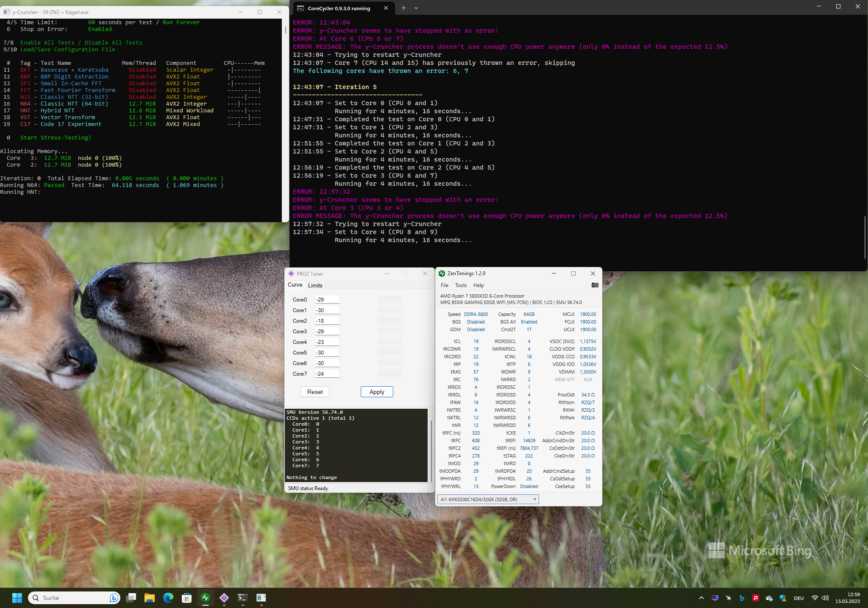This screenshot has height=608, width=868.
Task: Show hidden system tray icons
Action: (701, 598)
